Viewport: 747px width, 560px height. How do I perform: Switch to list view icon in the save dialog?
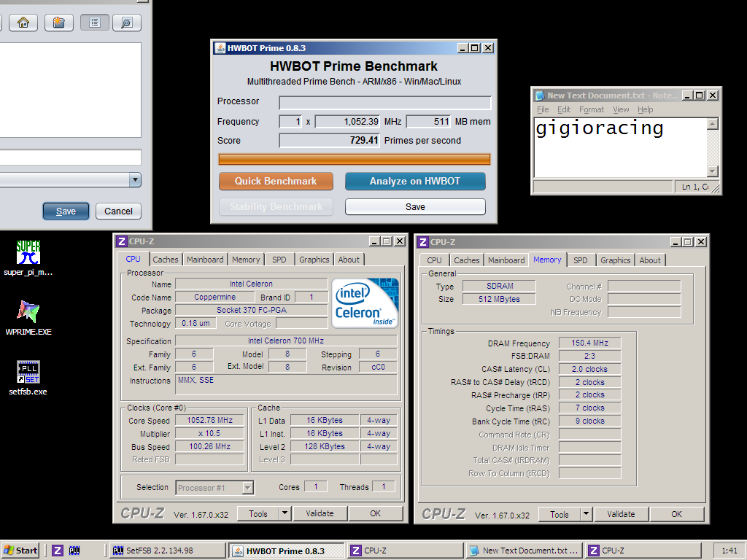coord(95,23)
